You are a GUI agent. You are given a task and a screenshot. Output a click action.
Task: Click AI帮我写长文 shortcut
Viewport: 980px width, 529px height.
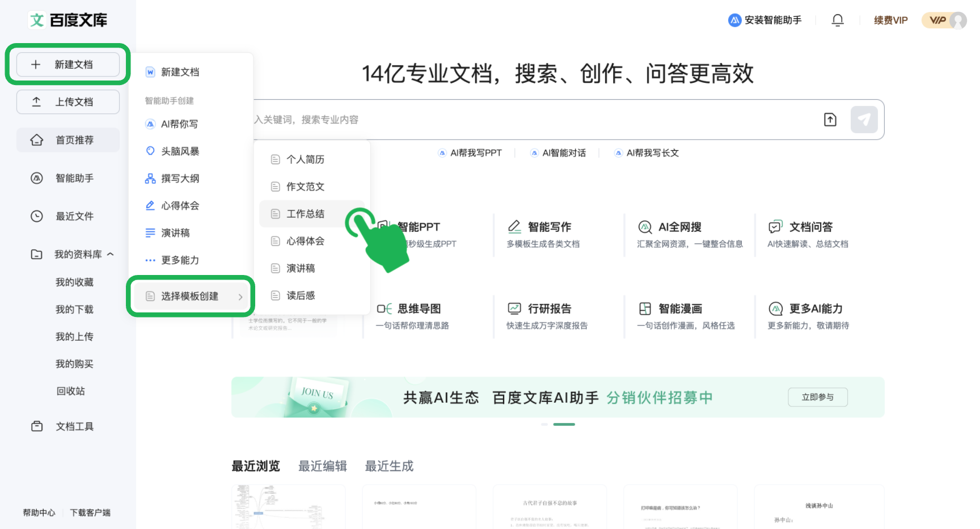647,153
